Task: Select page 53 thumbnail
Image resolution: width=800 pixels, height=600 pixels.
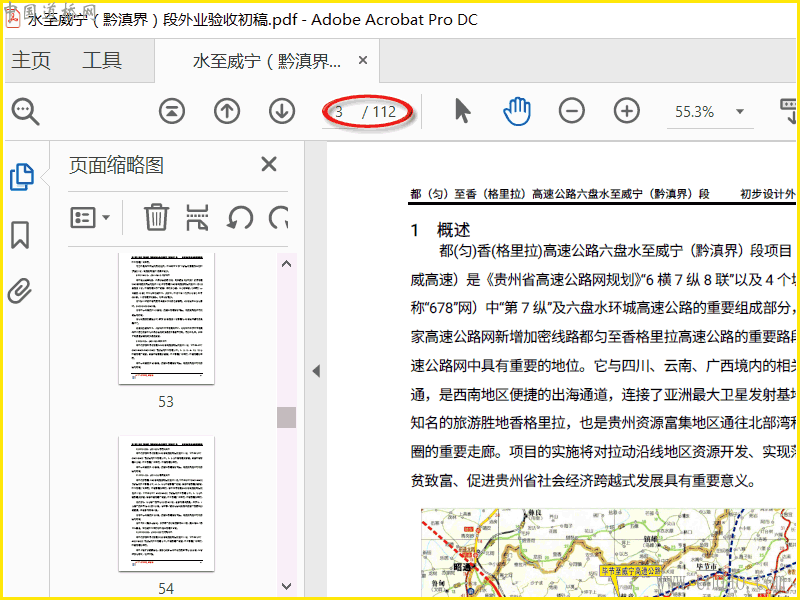Action: click(166, 318)
